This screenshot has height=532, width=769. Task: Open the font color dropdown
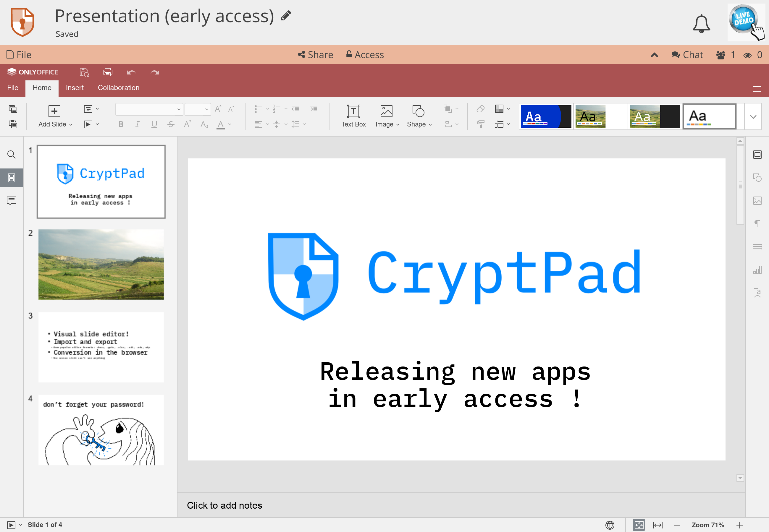point(230,124)
